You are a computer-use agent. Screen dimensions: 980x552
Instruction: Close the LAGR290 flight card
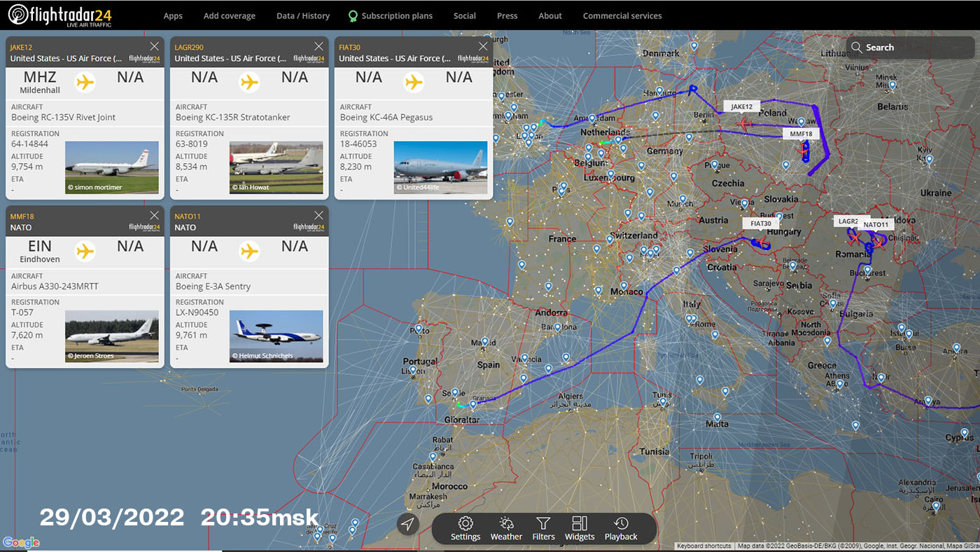318,46
